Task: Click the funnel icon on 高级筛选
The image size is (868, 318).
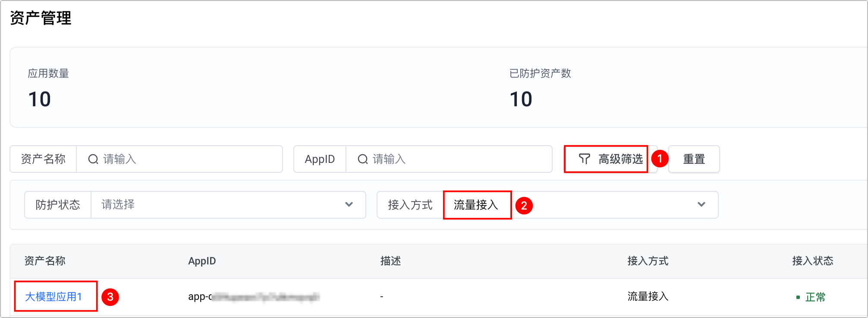Action: point(584,159)
